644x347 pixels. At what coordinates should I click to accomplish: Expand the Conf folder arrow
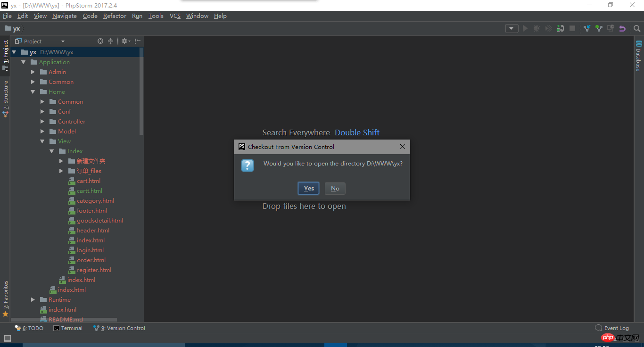point(42,112)
